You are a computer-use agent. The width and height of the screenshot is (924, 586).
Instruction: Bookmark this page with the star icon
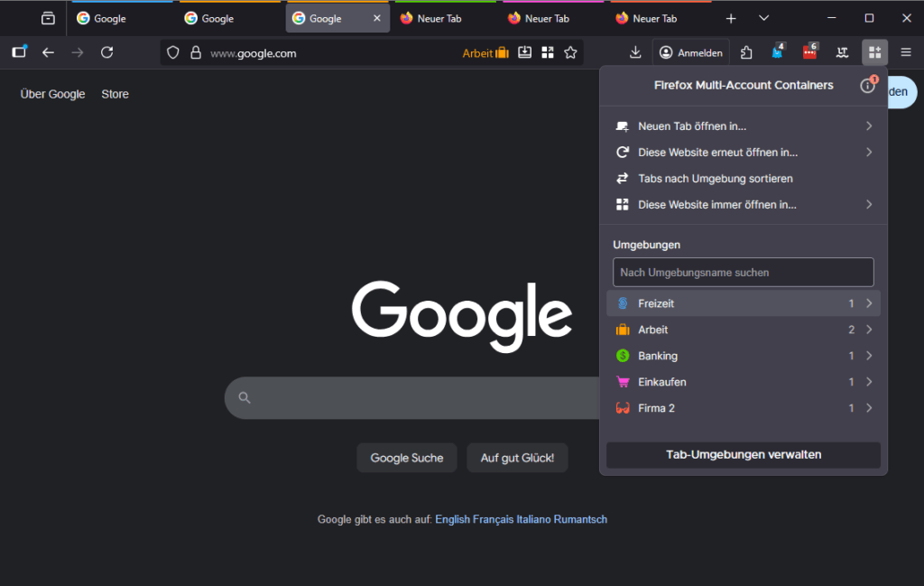click(x=570, y=53)
